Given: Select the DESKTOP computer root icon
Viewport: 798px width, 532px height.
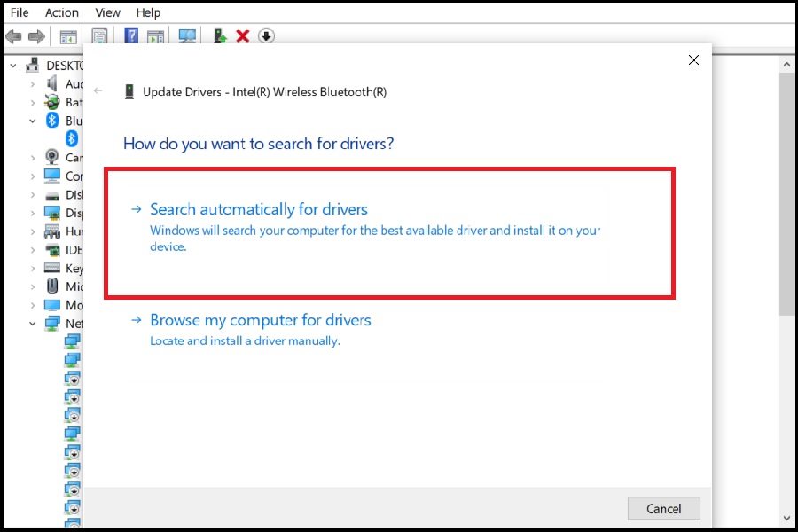Looking at the screenshot, I should (33, 65).
